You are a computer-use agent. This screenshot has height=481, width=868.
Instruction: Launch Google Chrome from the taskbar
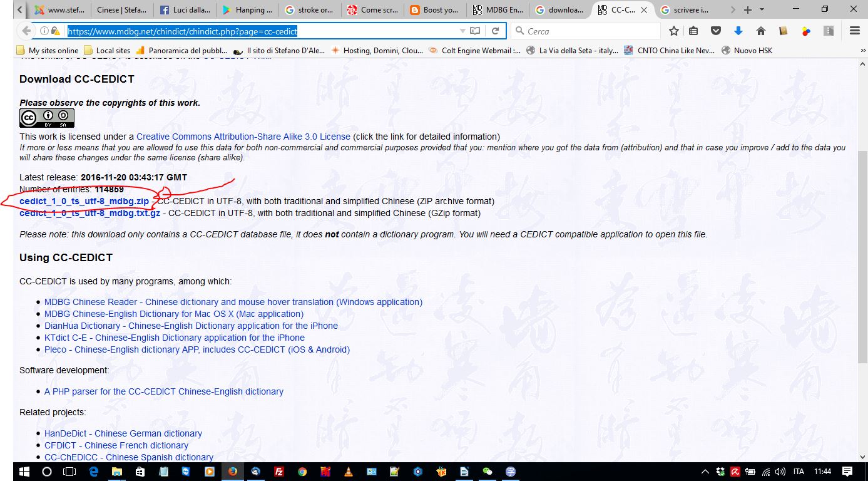point(302,472)
